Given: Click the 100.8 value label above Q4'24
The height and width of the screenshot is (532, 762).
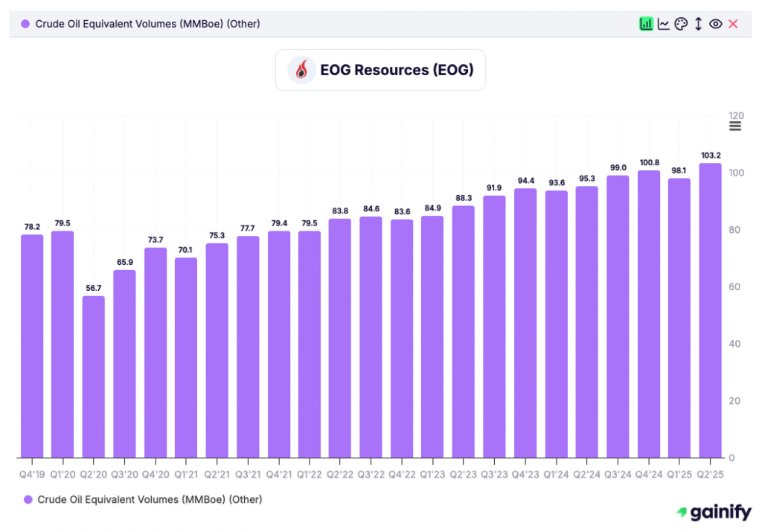Looking at the screenshot, I should click(648, 161).
